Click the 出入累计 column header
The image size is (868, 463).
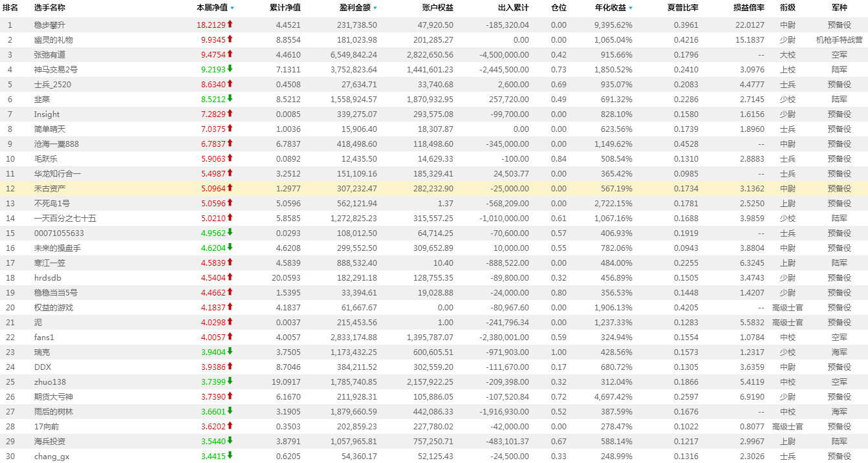(514, 8)
